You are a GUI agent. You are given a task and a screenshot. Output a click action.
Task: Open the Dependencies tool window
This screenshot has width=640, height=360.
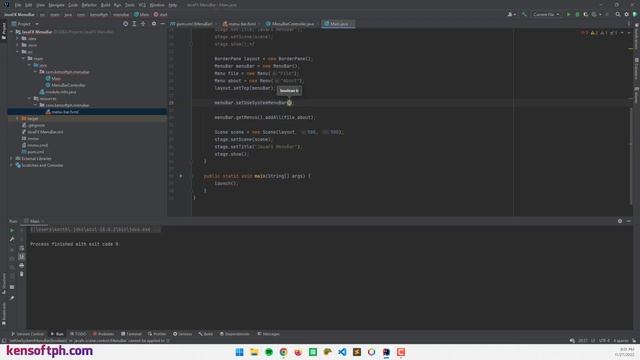point(235,334)
